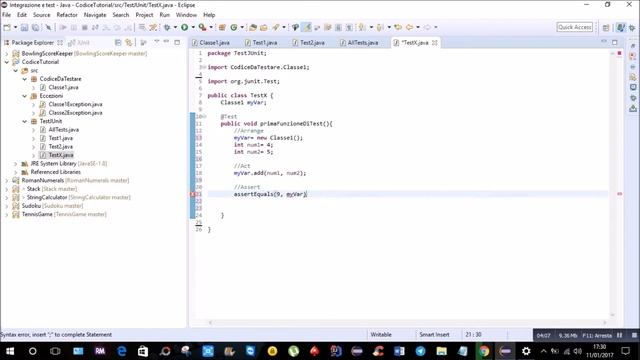640x360 pixels.
Task: Click the Save icon in toolbar
Action: pyautogui.click(x=24, y=27)
